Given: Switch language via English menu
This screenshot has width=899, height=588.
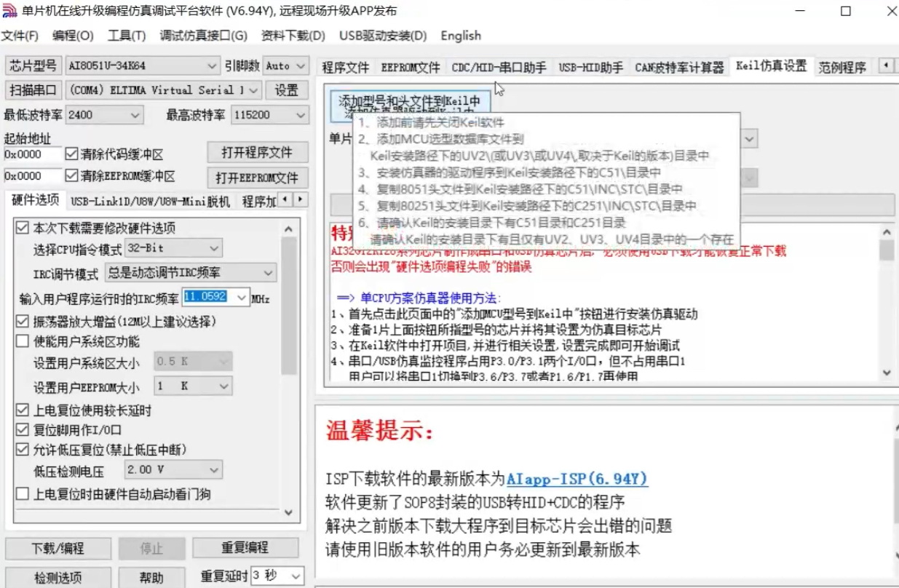Looking at the screenshot, I should pos(461,36).
